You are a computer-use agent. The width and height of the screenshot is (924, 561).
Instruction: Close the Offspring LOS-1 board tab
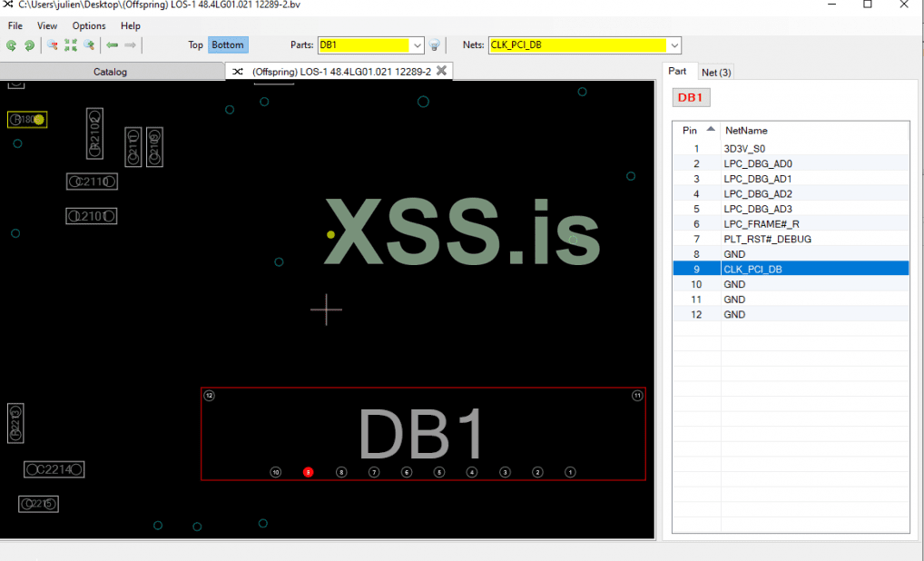click(x=441, y=71)
